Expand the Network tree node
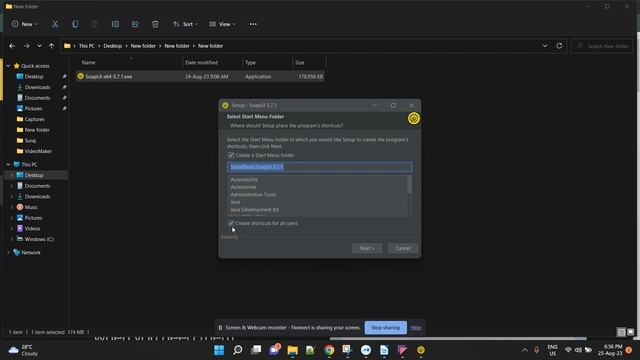 (8, 253)
